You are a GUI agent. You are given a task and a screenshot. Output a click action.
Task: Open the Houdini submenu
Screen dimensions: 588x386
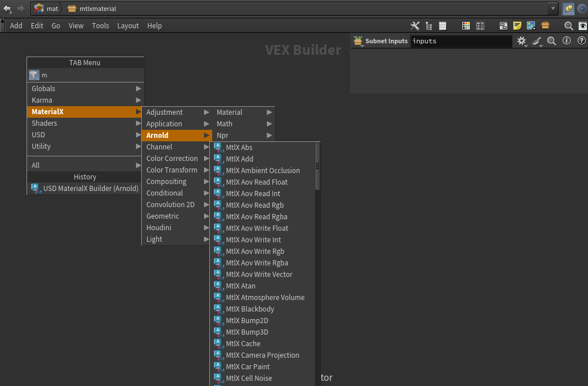coord(177,228)
